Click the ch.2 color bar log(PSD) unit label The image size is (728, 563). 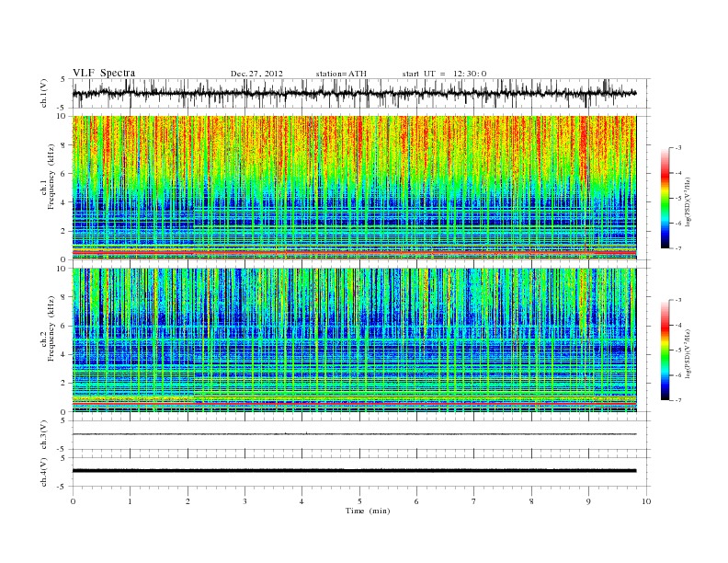pos(688,353)
